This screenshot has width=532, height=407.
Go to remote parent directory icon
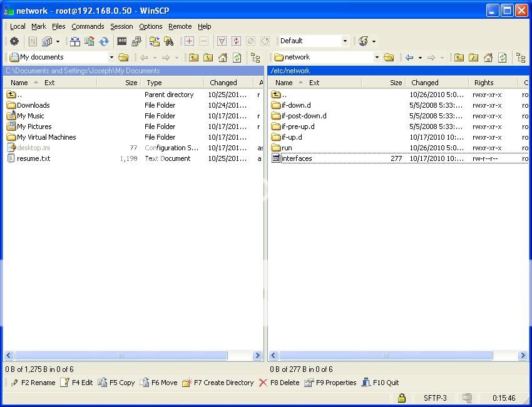coord(459,58)
